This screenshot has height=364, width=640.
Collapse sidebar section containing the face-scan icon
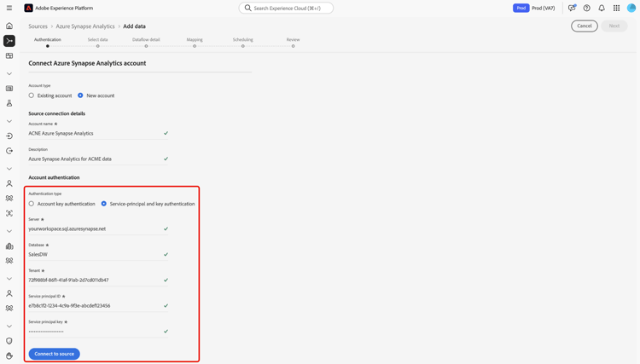pyautogui.click(x=9, y=169)
